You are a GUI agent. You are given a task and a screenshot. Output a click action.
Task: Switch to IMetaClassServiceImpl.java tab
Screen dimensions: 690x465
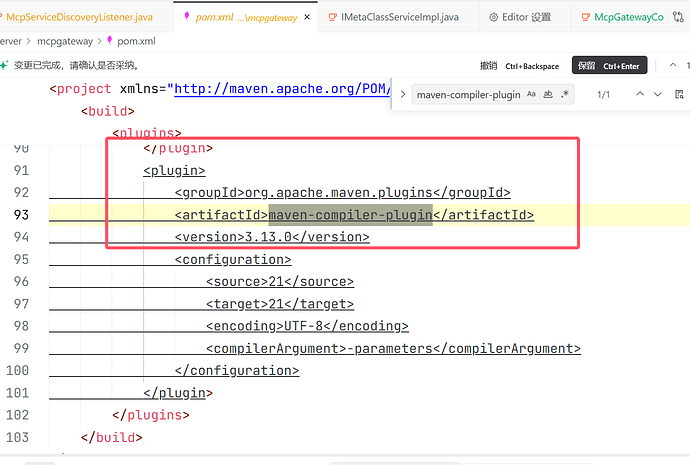click(x=394, y=17)
